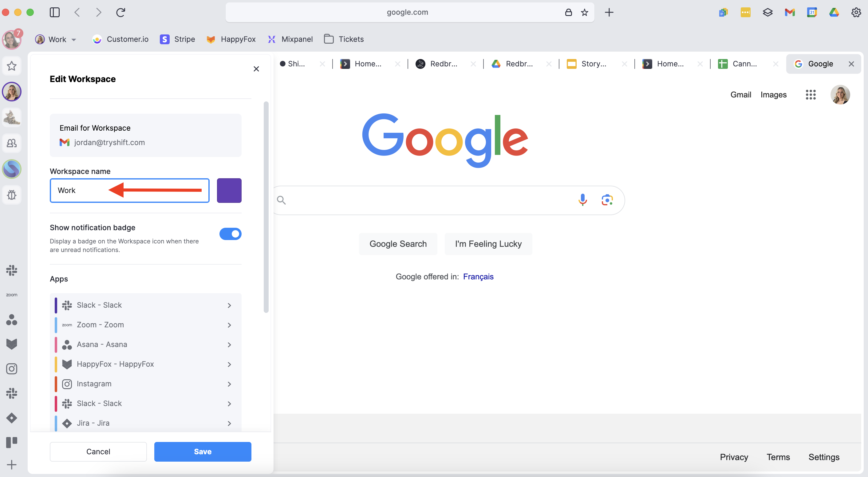This screenshot has width=868, height=477.
Task: Click the Cancel button
Action: [x=98, y=451]
